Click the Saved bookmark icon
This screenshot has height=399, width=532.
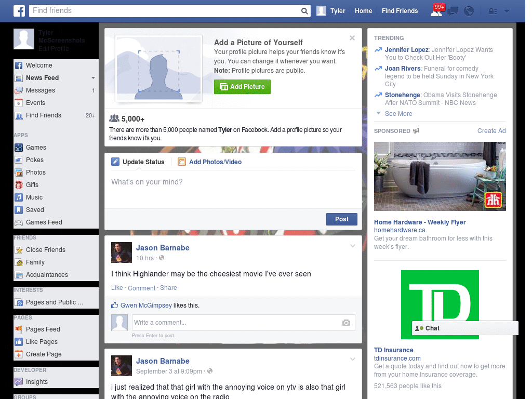[19, 210]
